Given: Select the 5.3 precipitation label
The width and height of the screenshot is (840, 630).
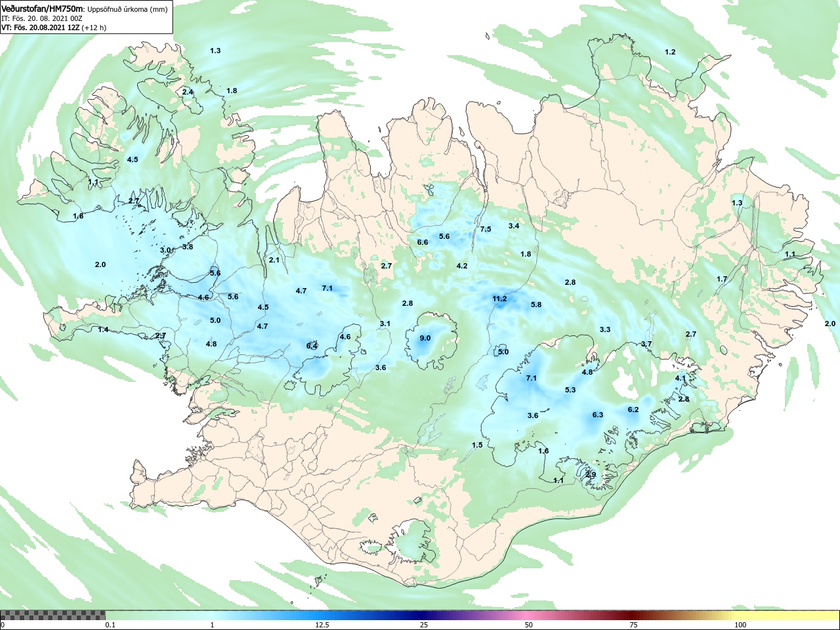Looking at the screenshot, I should pyautogui.click(x=570, y=390).
